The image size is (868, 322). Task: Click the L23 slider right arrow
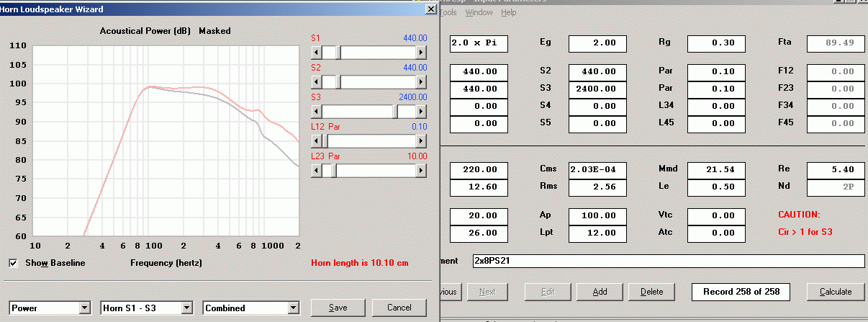(422, 171)
